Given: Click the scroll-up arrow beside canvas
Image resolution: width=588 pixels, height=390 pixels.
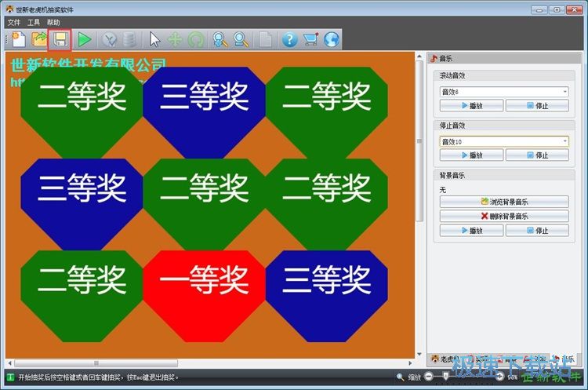Looking at the screenshot, I should coord(419,56).
